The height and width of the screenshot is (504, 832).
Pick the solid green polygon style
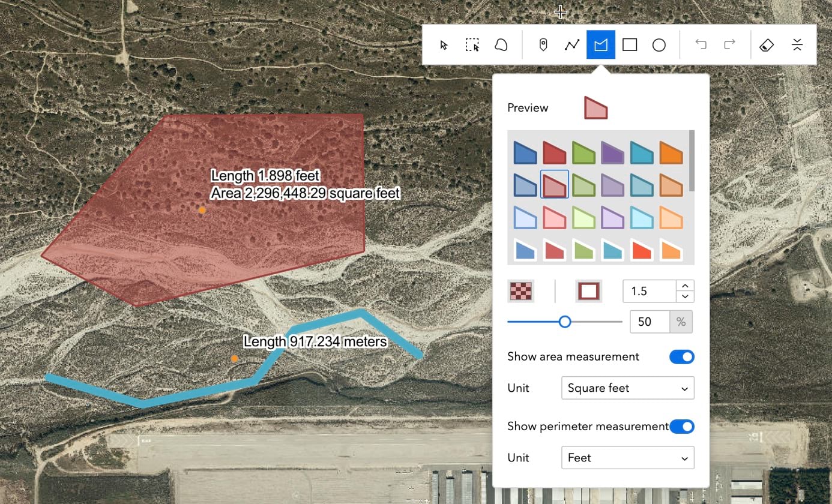(x=583, y=153)
